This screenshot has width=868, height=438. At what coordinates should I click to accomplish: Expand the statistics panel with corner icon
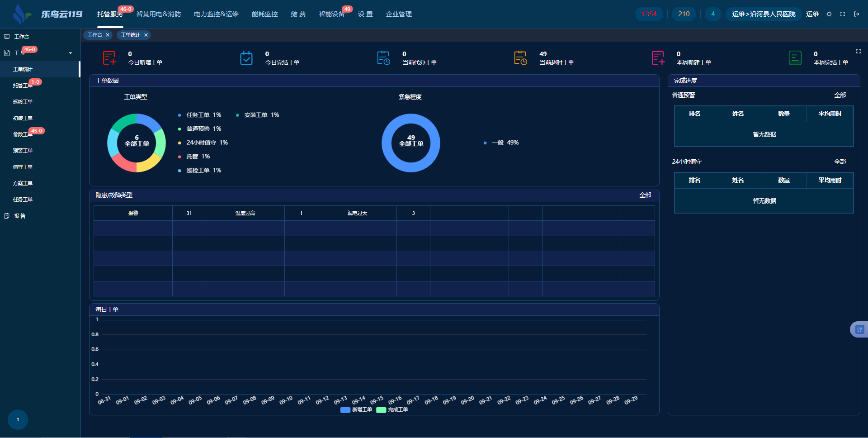(x=858, y=51)
